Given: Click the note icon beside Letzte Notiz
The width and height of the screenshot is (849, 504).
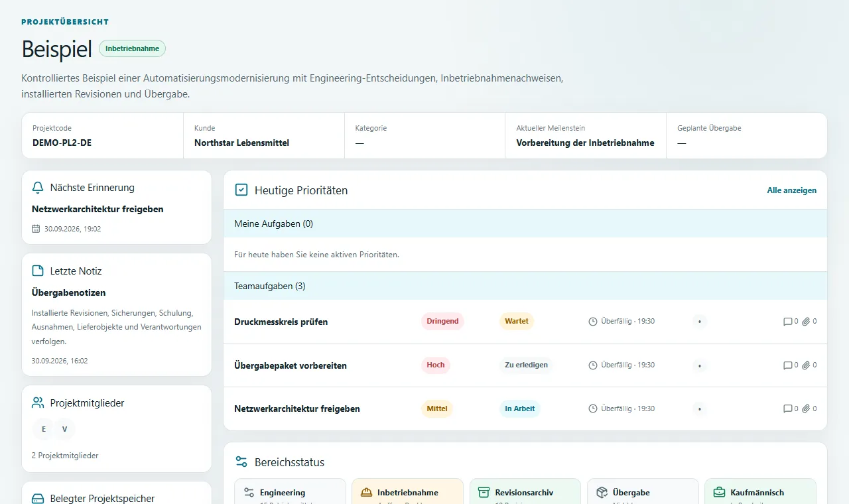Looking at the screenshot, I should [x=38, y=271].
